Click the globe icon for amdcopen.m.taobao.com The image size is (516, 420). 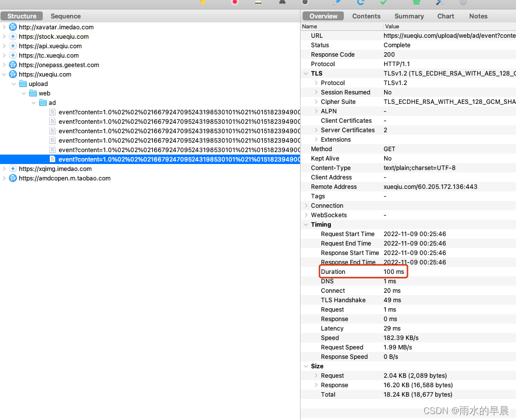click(13, 178)
